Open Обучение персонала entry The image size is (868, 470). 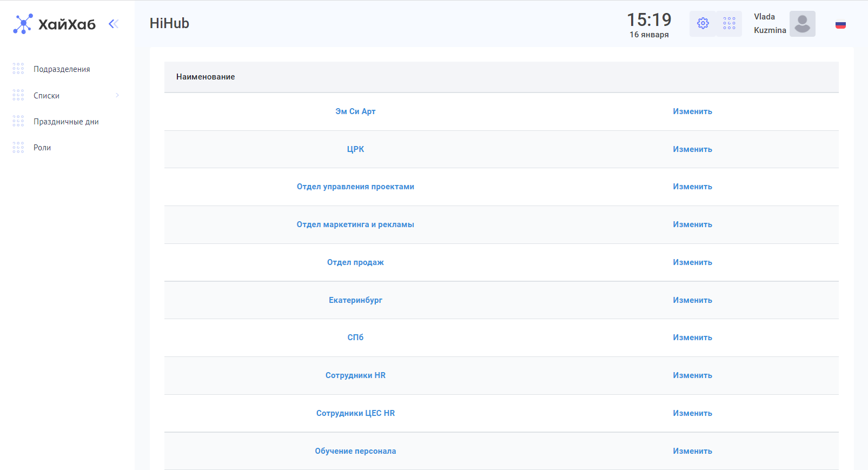pyautogui.click(x=355, y=451)
